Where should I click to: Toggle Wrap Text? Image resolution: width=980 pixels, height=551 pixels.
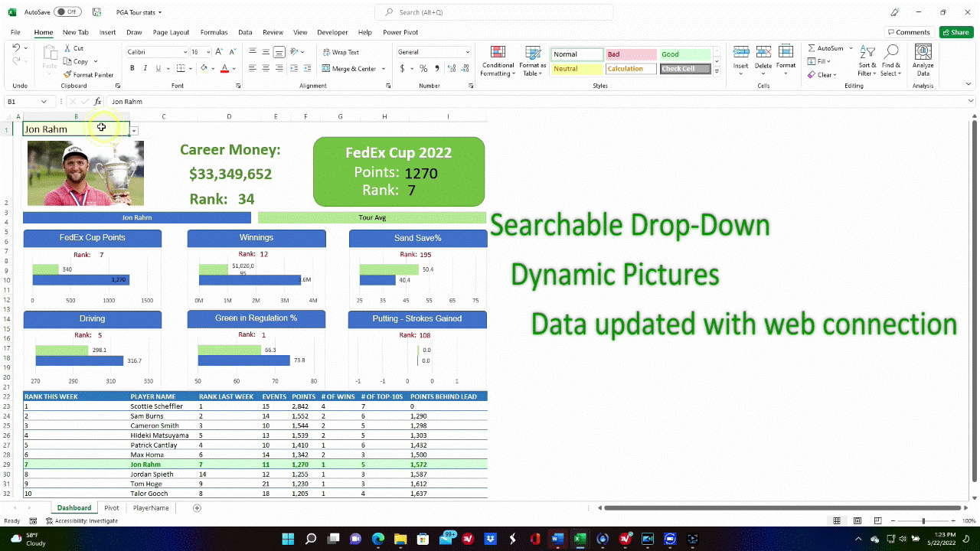coord(340,52)
